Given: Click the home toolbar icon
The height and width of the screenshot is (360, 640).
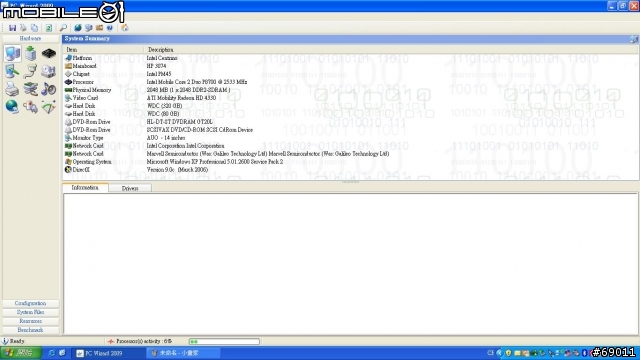Looking at the screenshot, I should pos(124,28).
